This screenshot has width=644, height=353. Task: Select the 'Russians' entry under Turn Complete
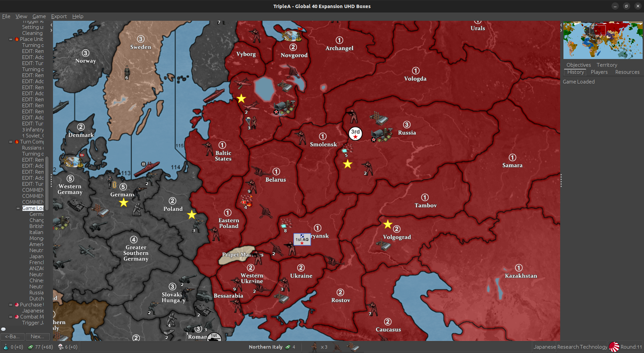tap(33, 148)
